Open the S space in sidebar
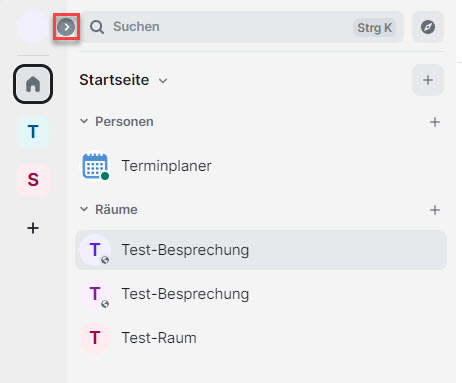This screenshot has width=462, height=383. (33, 180)
